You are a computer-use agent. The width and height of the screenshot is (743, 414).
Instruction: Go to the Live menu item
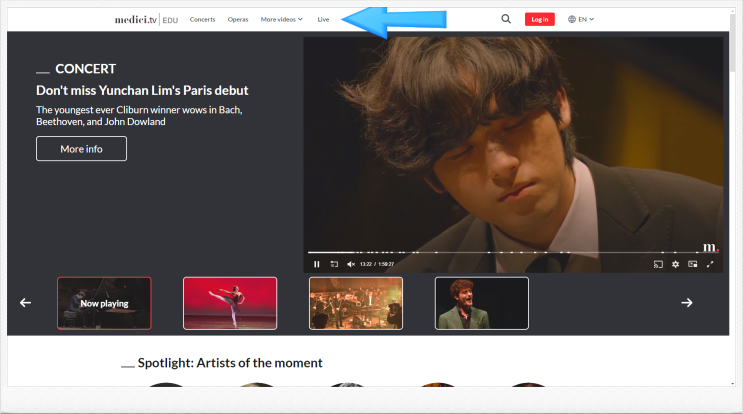click(x=323, y=19)
